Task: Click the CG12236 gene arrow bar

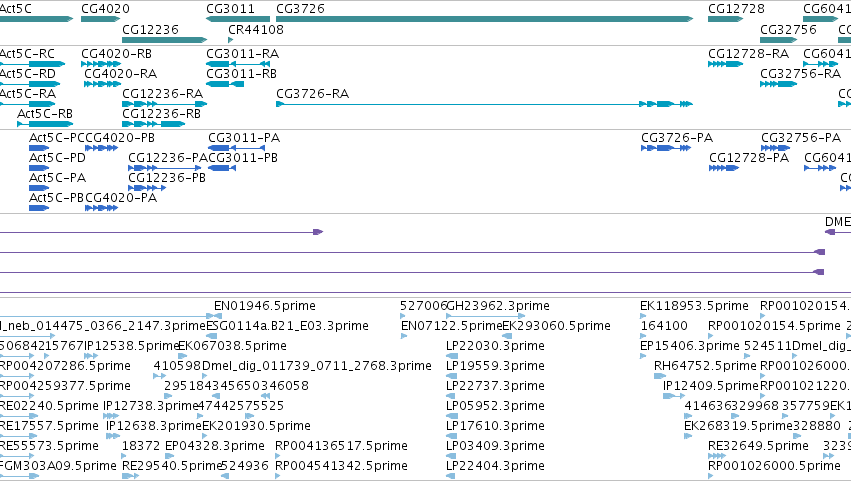Action: point(164,40)
